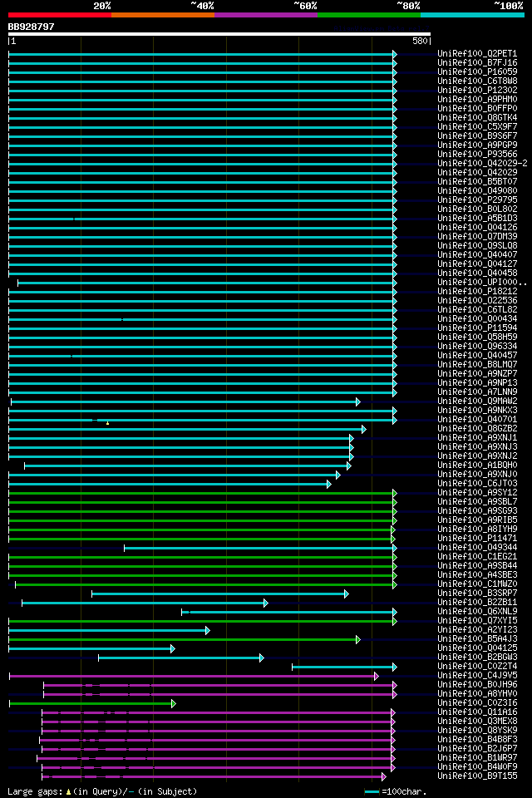
Task: Click the green alignment bar for UniRef100_C0Z3I6
Action: [x=92, y=704]
